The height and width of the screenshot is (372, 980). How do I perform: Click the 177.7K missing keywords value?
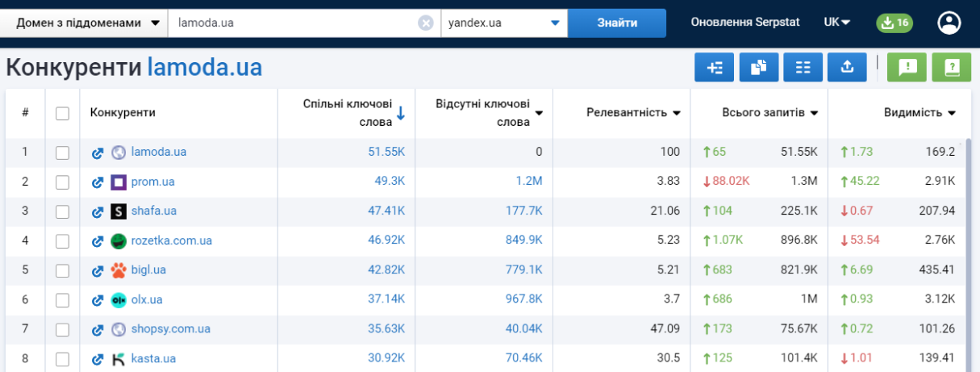(x=524, y=211)
